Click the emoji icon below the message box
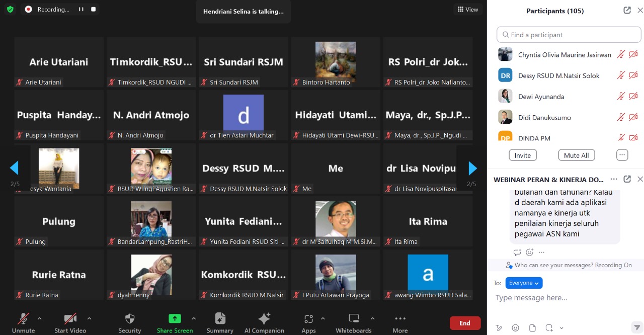 click(515, 327)
